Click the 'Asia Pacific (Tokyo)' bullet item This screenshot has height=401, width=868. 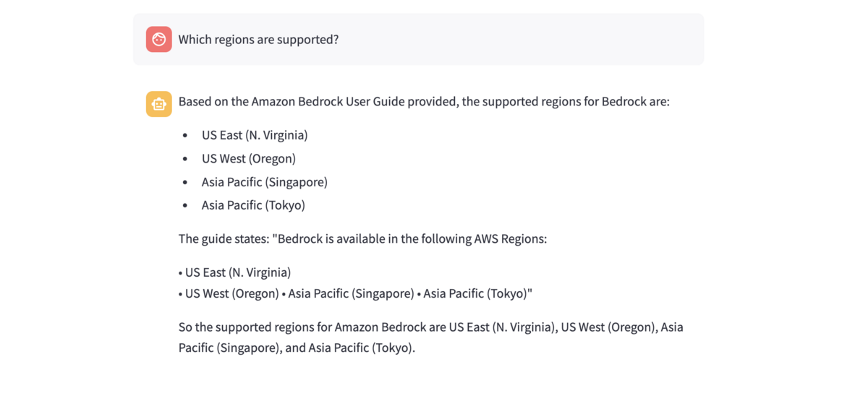tap(253, 205)
